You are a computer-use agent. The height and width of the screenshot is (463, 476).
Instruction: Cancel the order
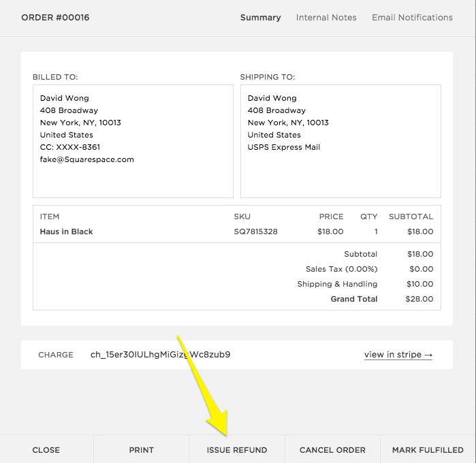point(333,450)
